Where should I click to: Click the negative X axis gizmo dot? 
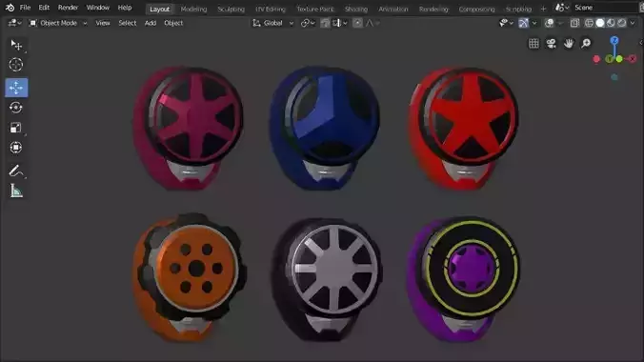point(596,59)
